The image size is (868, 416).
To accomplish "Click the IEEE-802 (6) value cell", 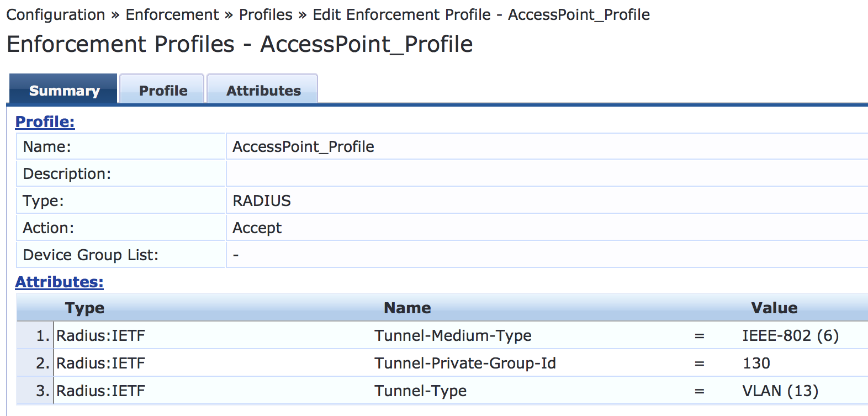I will [790, 335].
